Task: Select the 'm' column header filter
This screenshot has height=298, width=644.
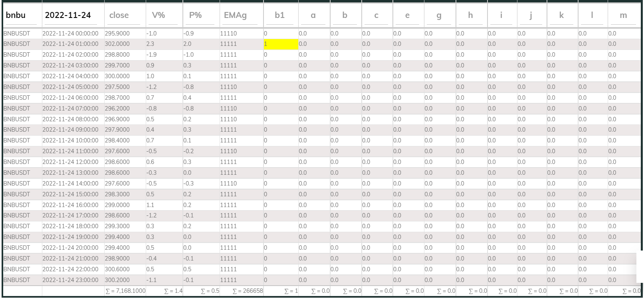Action: click(623, 16)
